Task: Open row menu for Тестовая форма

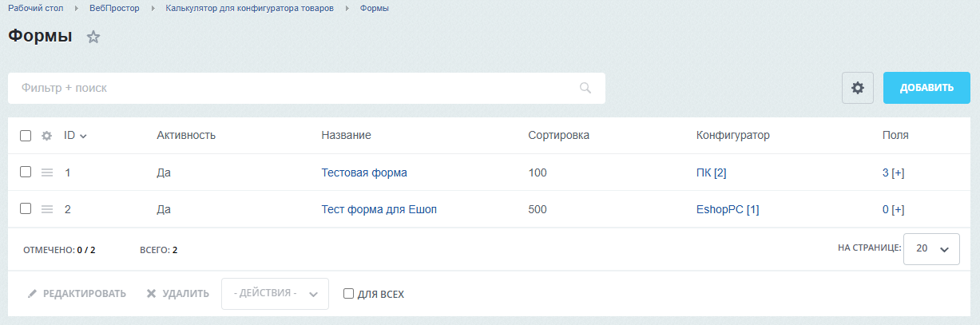Action: tap(46, 172)
